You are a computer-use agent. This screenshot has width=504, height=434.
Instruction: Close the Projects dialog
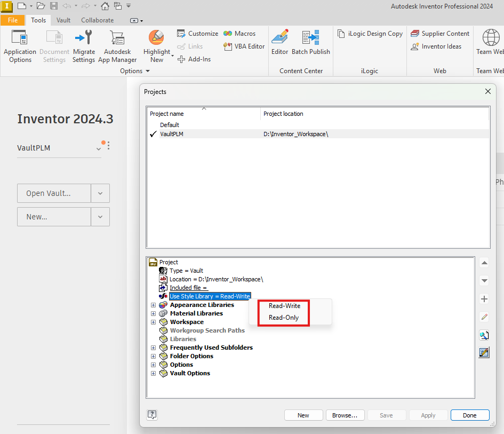(x=487, y=91)
